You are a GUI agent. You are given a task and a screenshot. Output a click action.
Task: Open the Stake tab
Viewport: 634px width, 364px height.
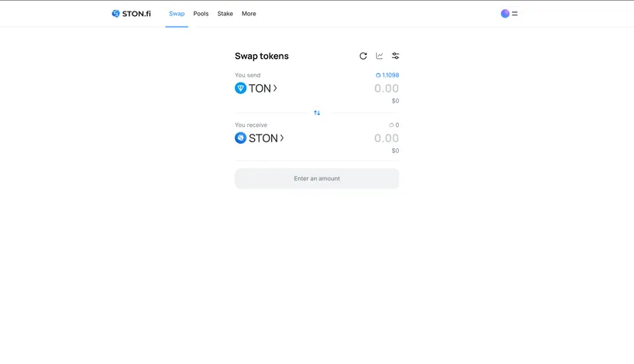pos(225,14)
